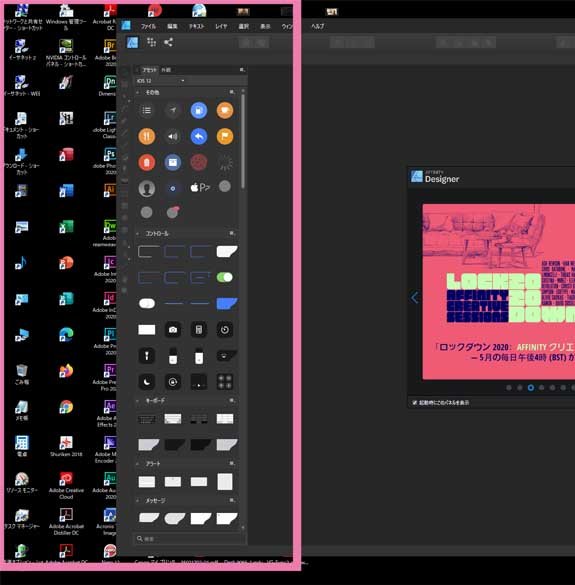
Task: Jump to the first welcome slide dot
Action: pyautogui.click(x=509, y=388)
